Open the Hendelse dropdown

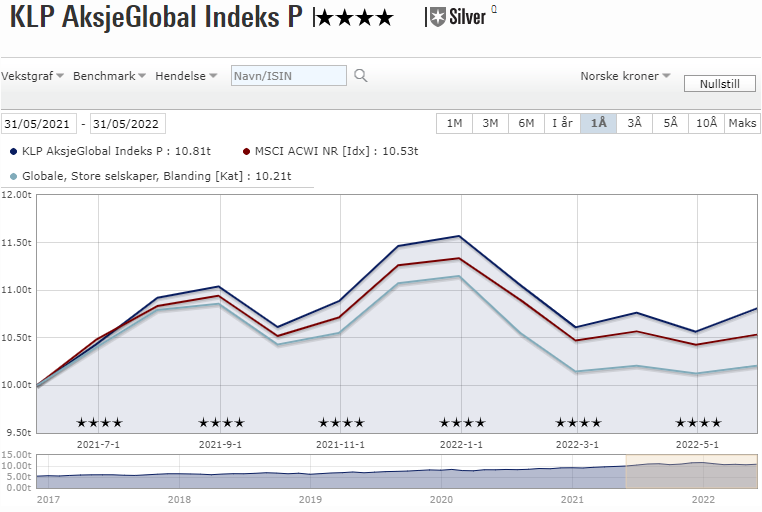pos(186,76)
